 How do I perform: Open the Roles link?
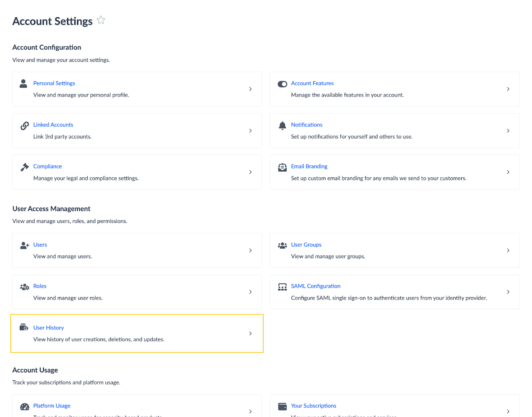(x=40, y=286)
